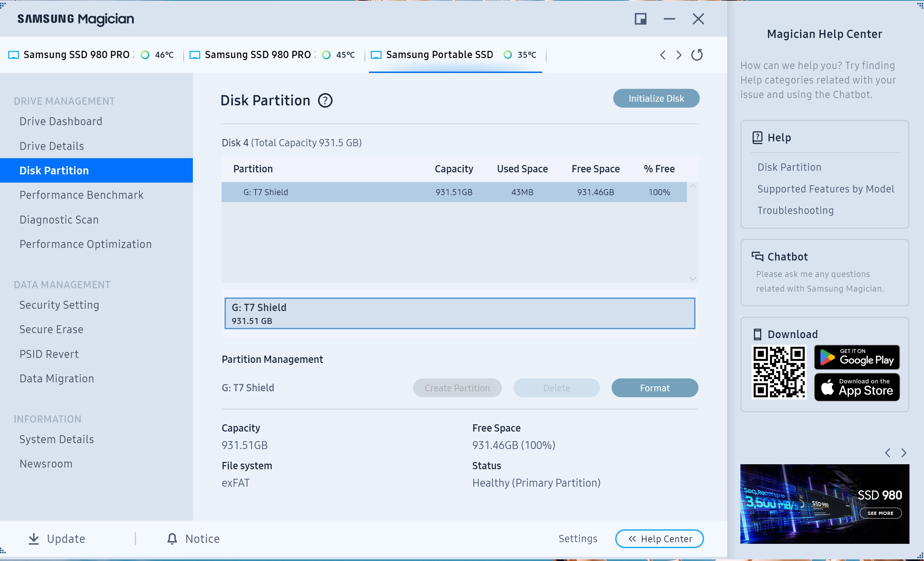Image resolution: width=924 pixels, height=561 pixels.
Task: Click the 35°C health status circle
Action: [x=507, y=55]
